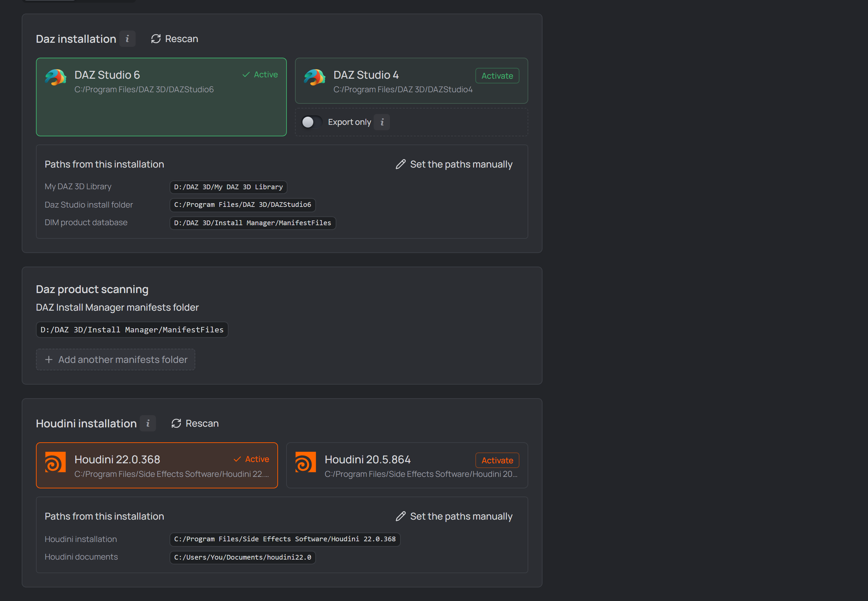The width and height of the screenshot is (868, 601).
Task: Click the manifests folder path under Daz product scanning
Action: point(132,330)
